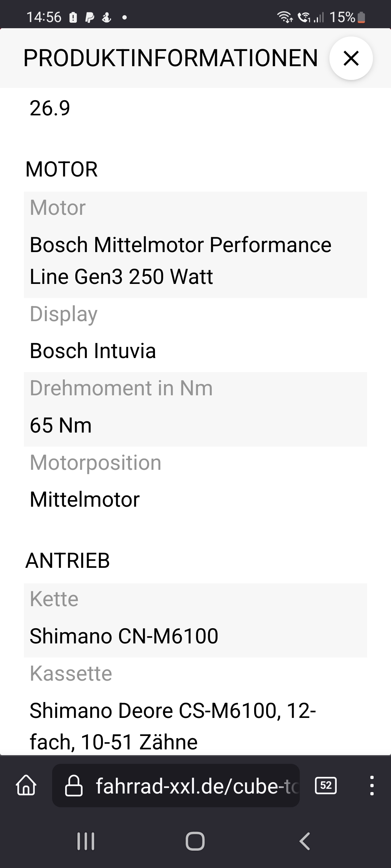Tap the fahrrad-xxl.de address bar

coord(195,786)
